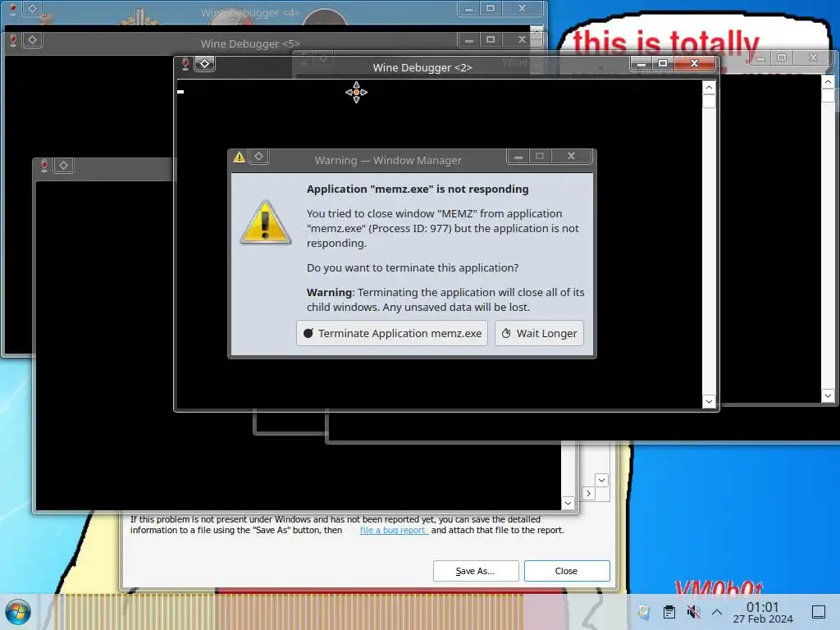The width and height of the screenshot is (840, 630).
Task: Click the Wine Debugger <5> title text
Action: click(249, 44)
